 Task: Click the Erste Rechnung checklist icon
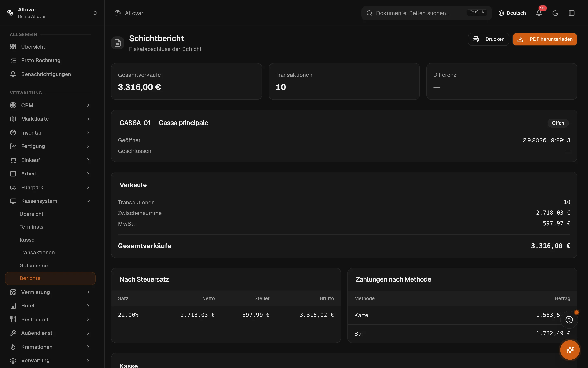pos(13,60)
